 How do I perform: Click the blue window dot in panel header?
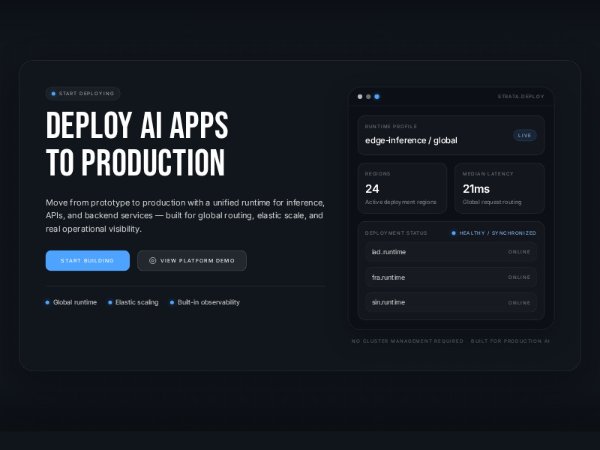point(377,97)
